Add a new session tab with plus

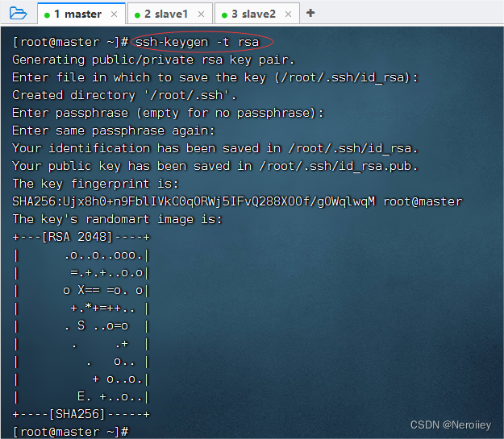(310, 13)
